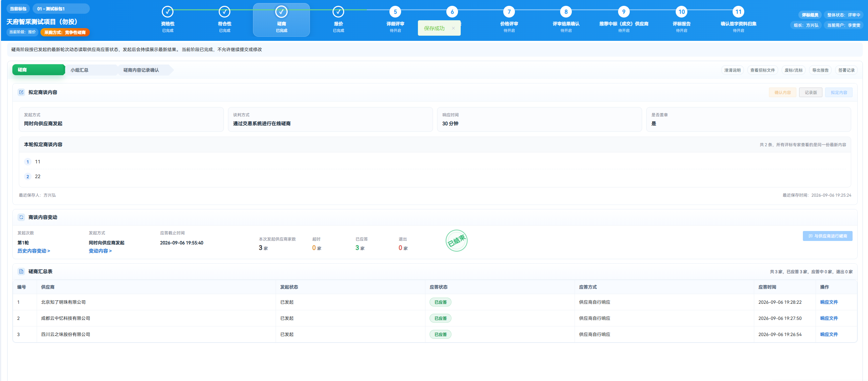Image resolution: width=868 pixels, height=381 pixels.
Task: Click the 拟定内容 button
Action: (839, 93)
